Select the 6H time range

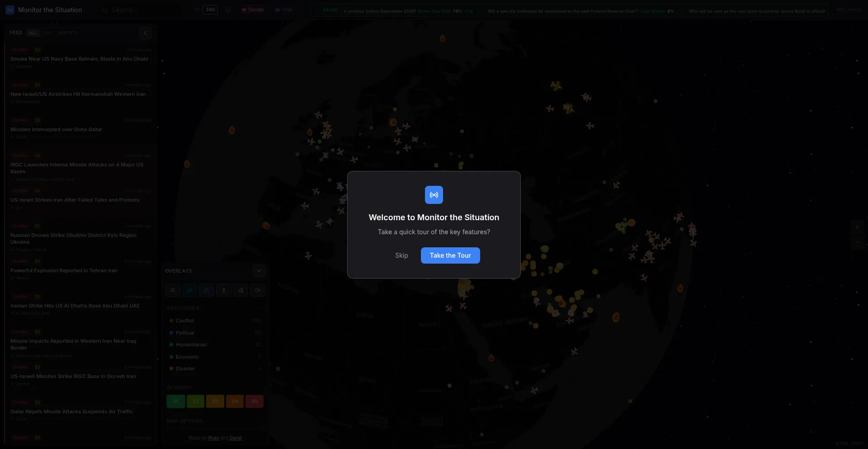click(197, 9)
